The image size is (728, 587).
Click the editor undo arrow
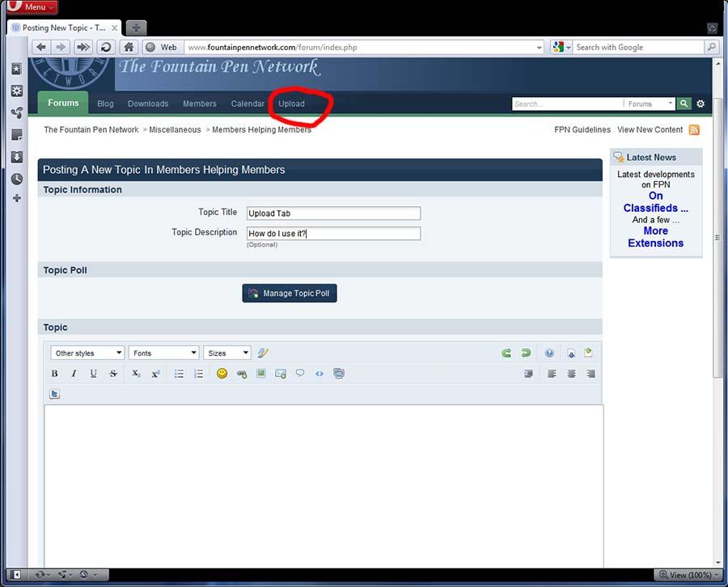pyautogui.click(x=506, y=353)
